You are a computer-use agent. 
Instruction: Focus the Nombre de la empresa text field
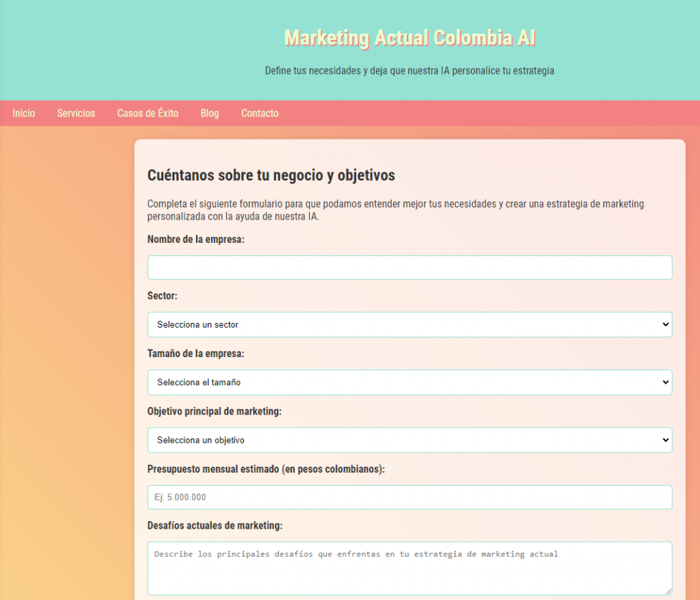409,268
